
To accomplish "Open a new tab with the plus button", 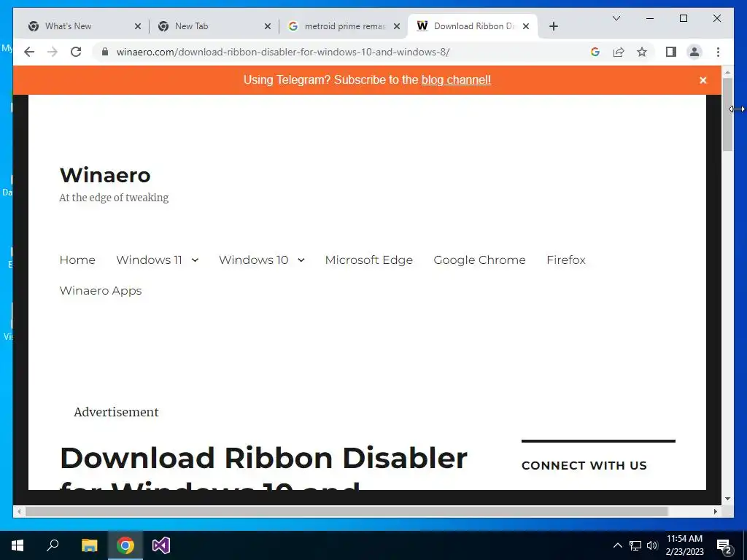I will 553,26.
